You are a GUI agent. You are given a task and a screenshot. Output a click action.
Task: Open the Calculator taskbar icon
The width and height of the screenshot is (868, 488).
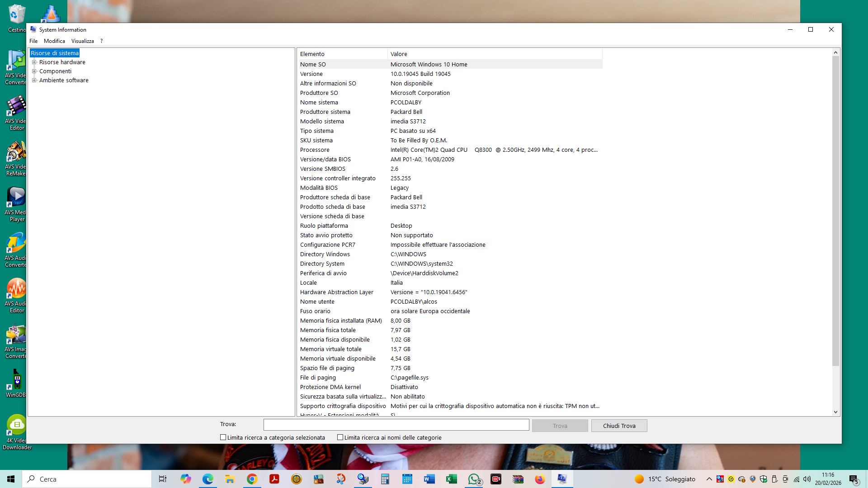tap(385, 479)
